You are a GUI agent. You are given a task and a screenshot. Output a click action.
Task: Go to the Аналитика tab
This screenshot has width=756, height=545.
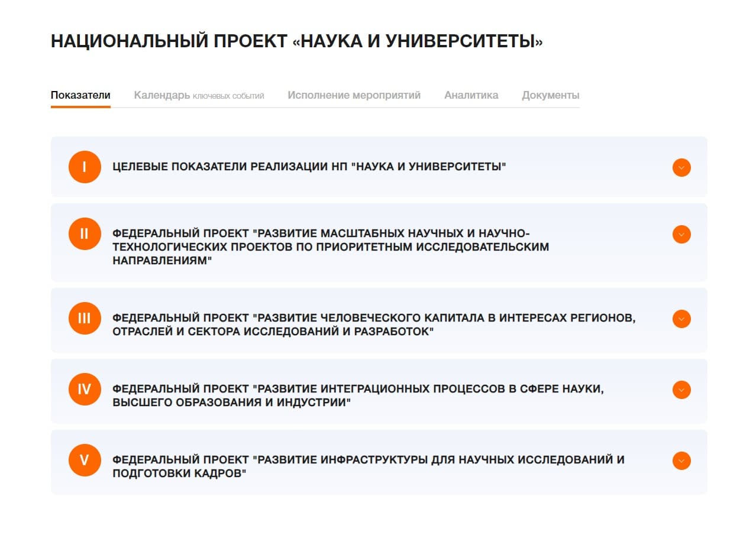click(471, 95)
